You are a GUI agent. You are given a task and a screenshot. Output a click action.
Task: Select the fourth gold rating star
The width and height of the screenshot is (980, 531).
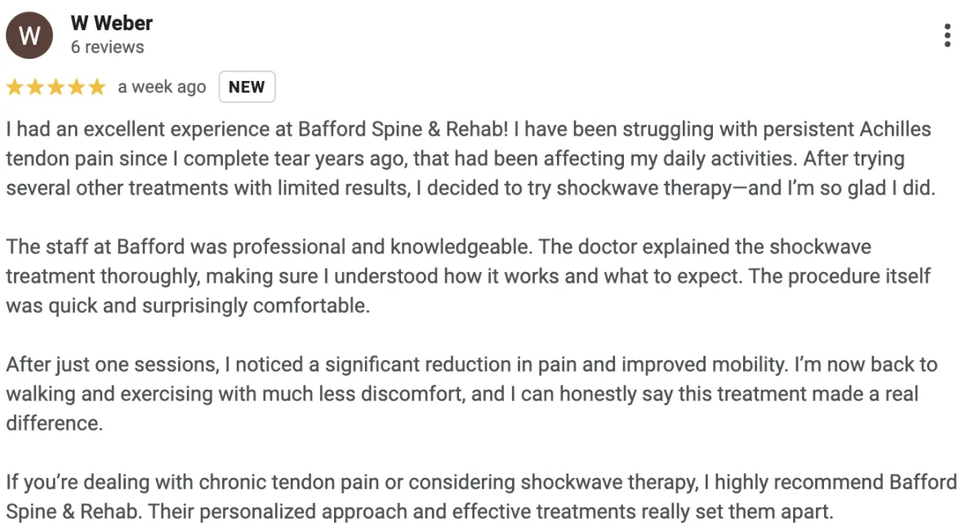[x=76, y=87]
